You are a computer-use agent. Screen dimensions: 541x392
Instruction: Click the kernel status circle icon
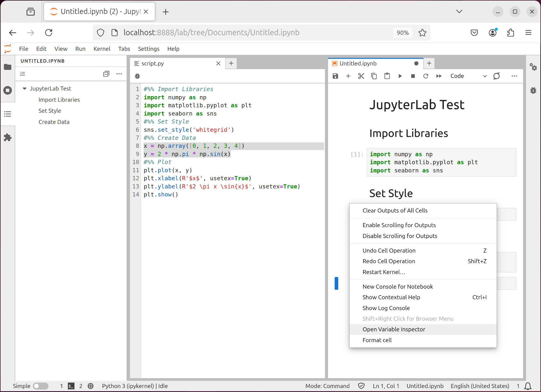[496, 76]
